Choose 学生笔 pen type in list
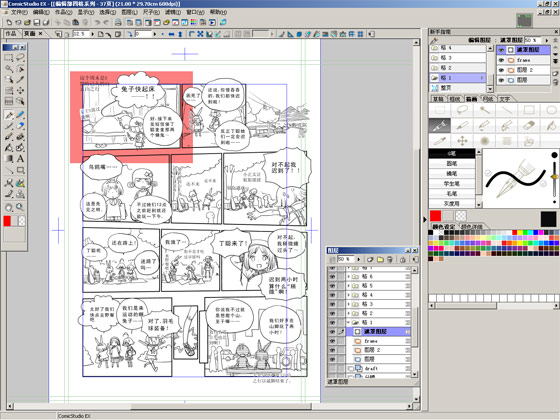The width and height of the screenshot is (560, 420). 452,184
